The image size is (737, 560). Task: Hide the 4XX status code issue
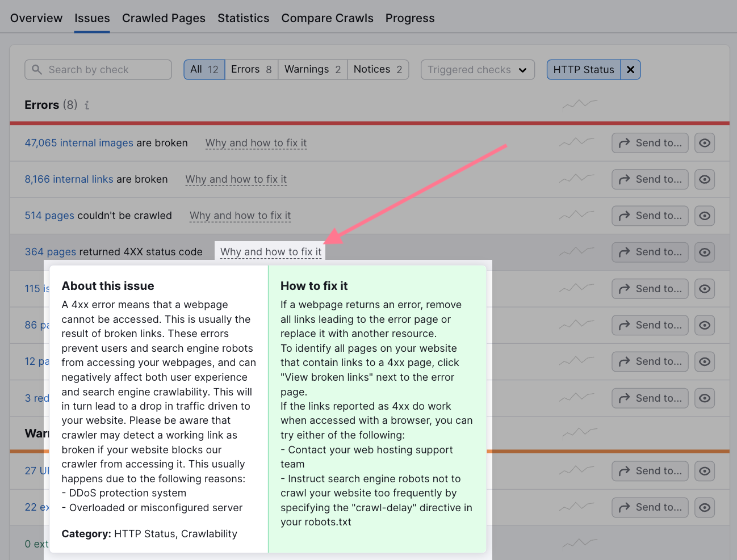tap(705, 252)
